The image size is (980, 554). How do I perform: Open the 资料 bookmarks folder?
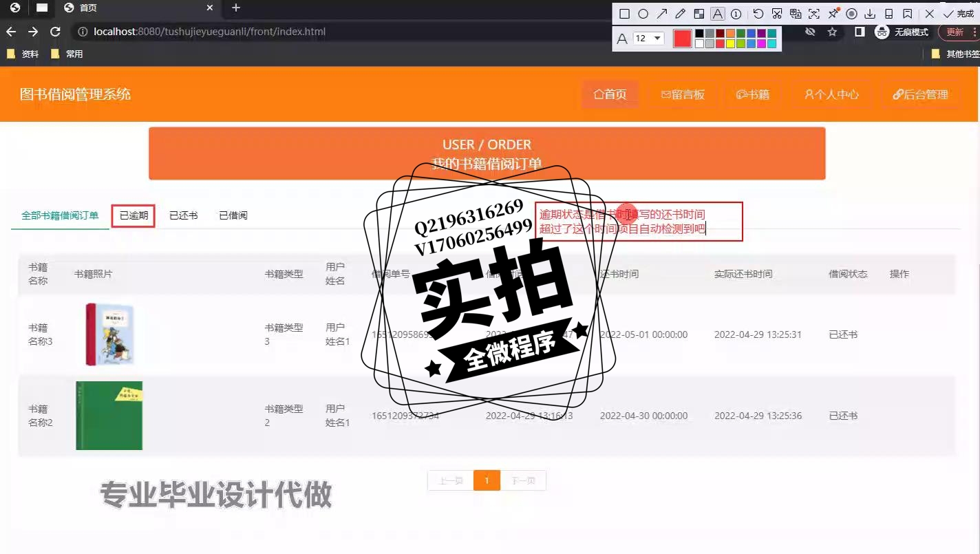[x=23, y=54]
